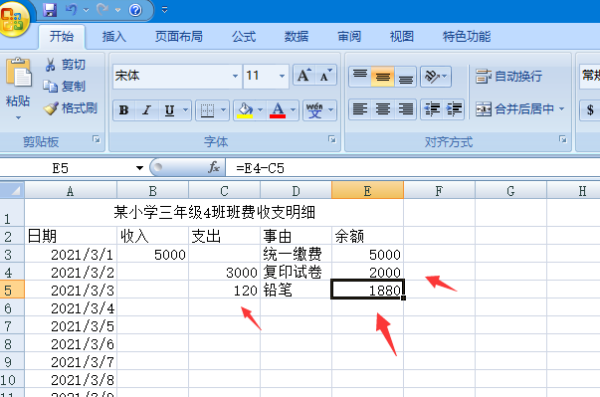Decrease font size with small A
Image resolution: width=600 pixels, height=397 pixels.
[326, 76]
